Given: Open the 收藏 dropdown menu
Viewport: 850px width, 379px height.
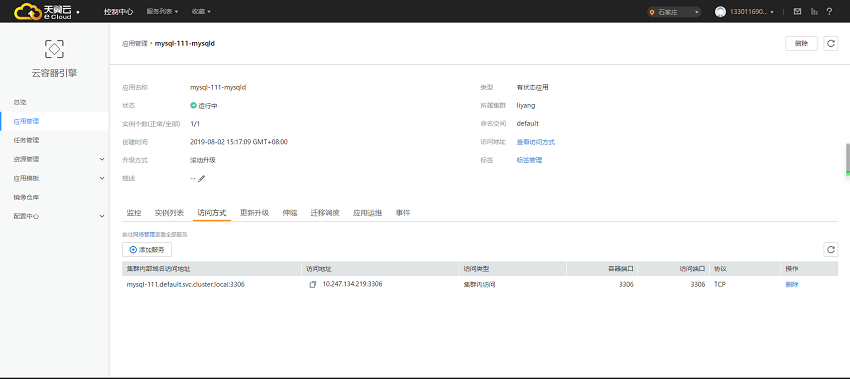Looking at the screenshot, I should pyautogui.click(x=201, y=11).
